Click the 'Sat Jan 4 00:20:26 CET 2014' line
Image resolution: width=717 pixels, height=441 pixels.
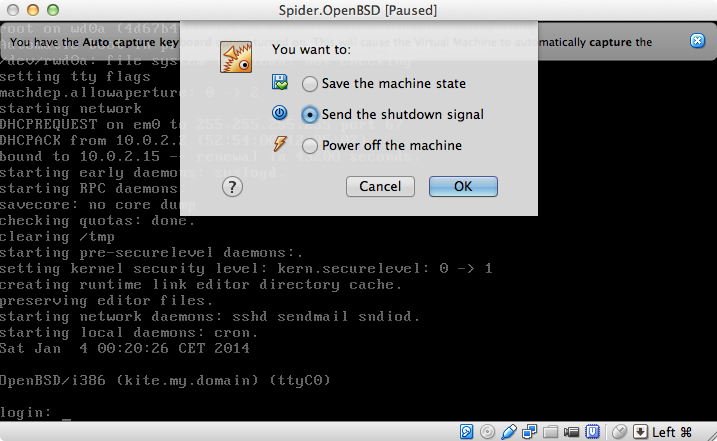click(125, 349)
